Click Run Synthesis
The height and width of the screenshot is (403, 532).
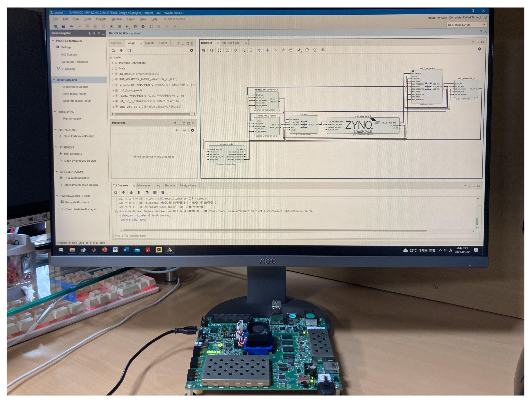pyautogui.click(x=73, y=154)
